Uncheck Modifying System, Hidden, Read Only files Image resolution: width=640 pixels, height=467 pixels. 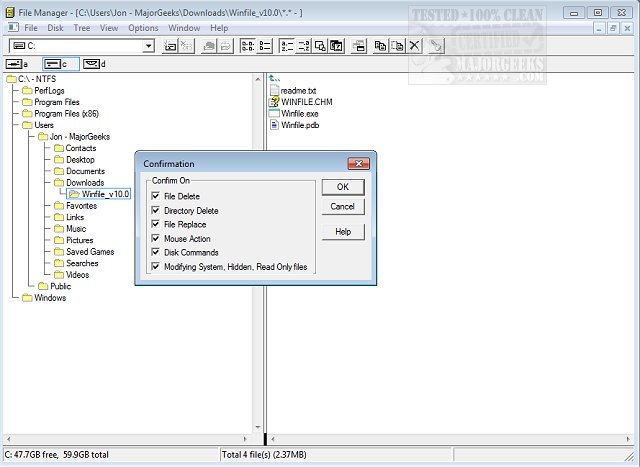(156, 267)
